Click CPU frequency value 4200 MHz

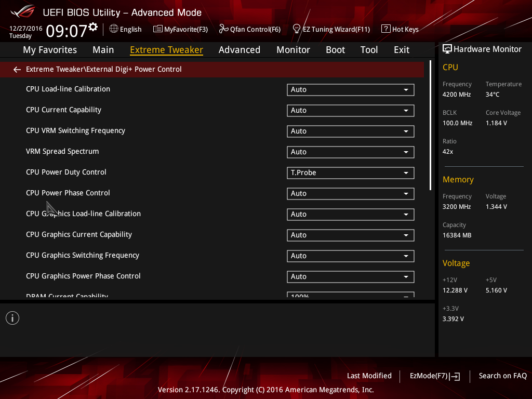(x=456, y=95)
